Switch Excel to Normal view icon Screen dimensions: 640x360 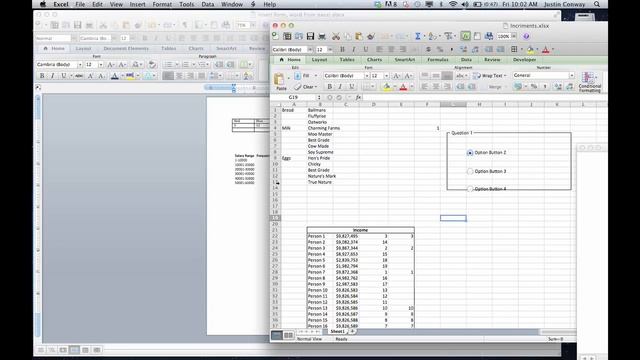(x=277, y=335)
